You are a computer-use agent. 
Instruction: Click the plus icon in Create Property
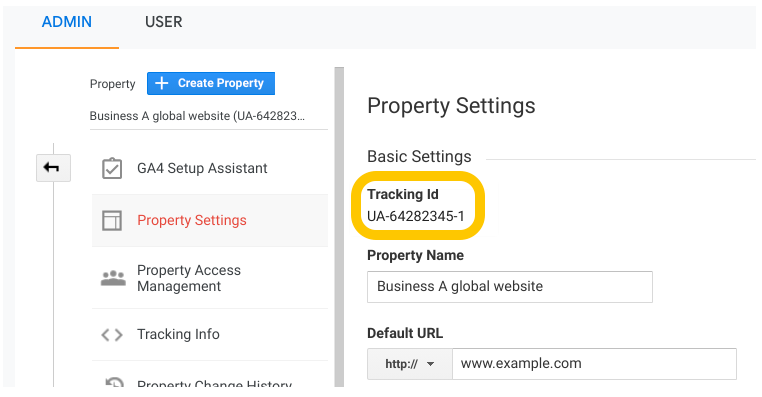(161, 83)
